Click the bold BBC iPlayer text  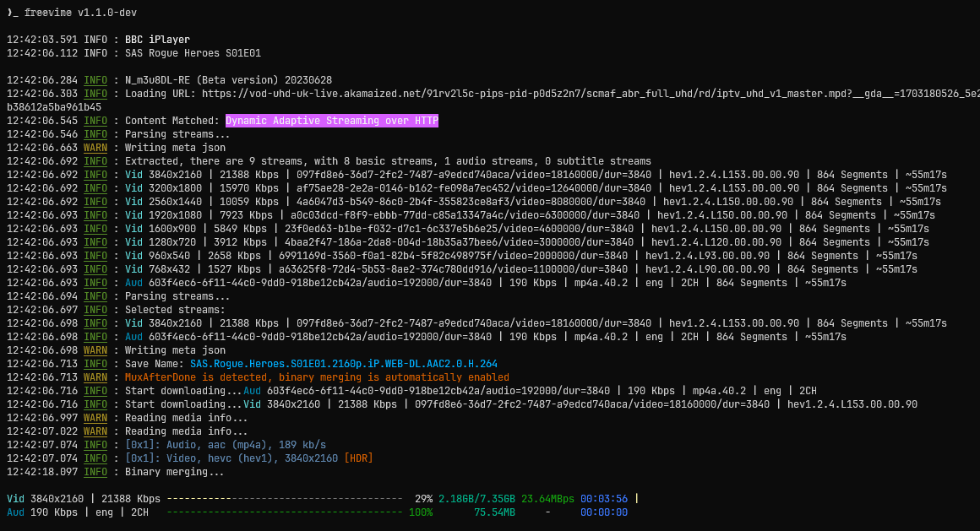pos(157,40)
